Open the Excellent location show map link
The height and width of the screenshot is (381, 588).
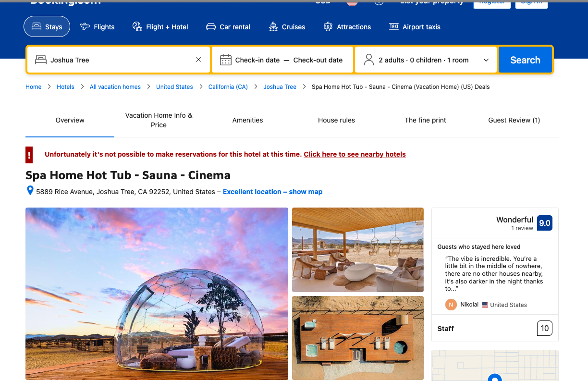272,192
